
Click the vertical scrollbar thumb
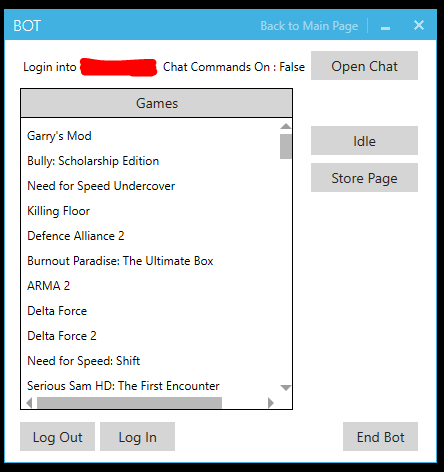[286, 146]
